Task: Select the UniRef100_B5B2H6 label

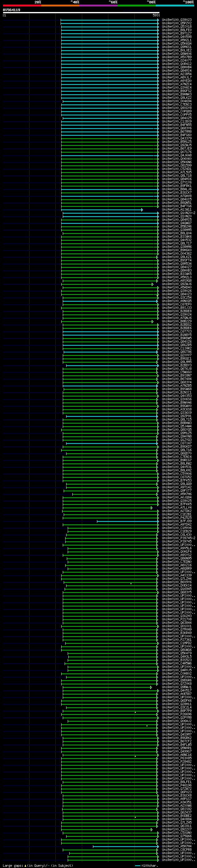Action: (x=177, y=226)
